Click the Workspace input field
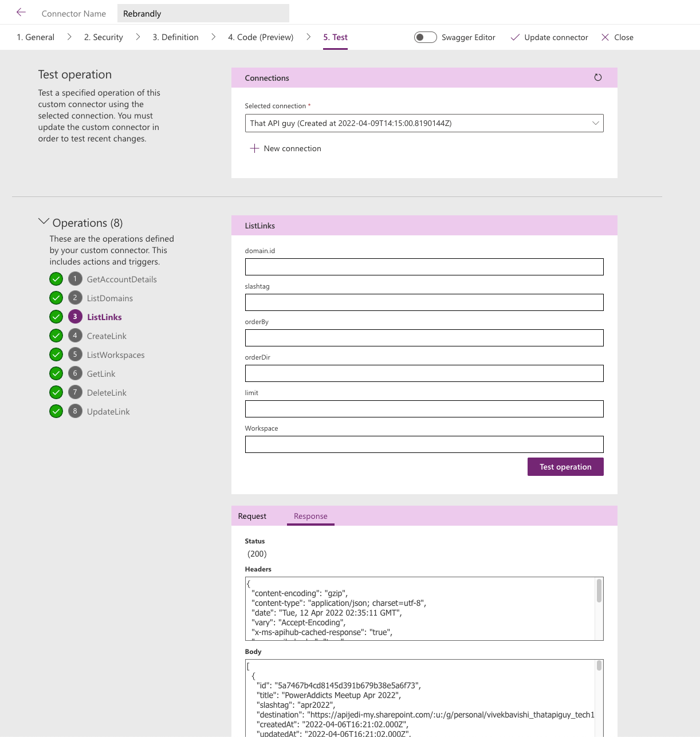Viewport: 700px width, 737px height. (x=424, y=444)
